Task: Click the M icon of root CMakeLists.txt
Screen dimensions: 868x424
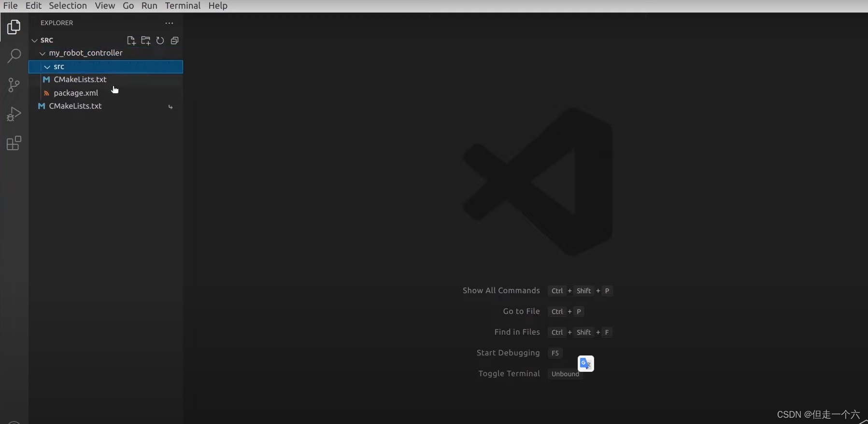Action: pos(42,106)
